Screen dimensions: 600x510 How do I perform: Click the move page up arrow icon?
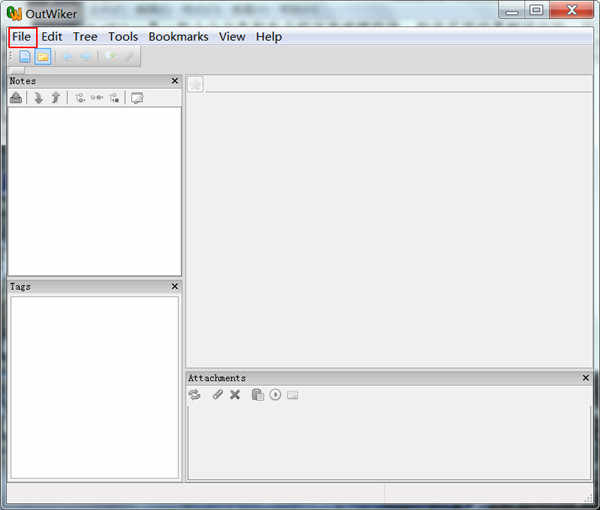pyautogui.click(x=56, y=98)
